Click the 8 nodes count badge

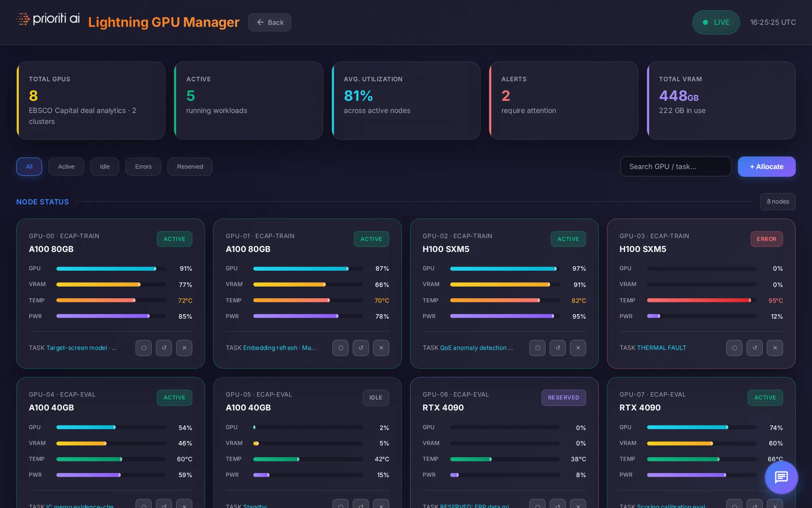click(778, 202)
